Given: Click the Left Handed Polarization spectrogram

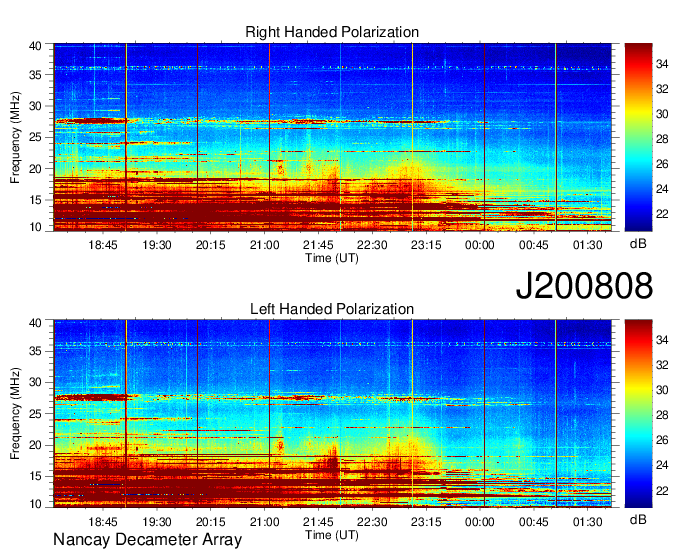Looking at the screenshot, I should pyautogui.click(x=332, y=414).
